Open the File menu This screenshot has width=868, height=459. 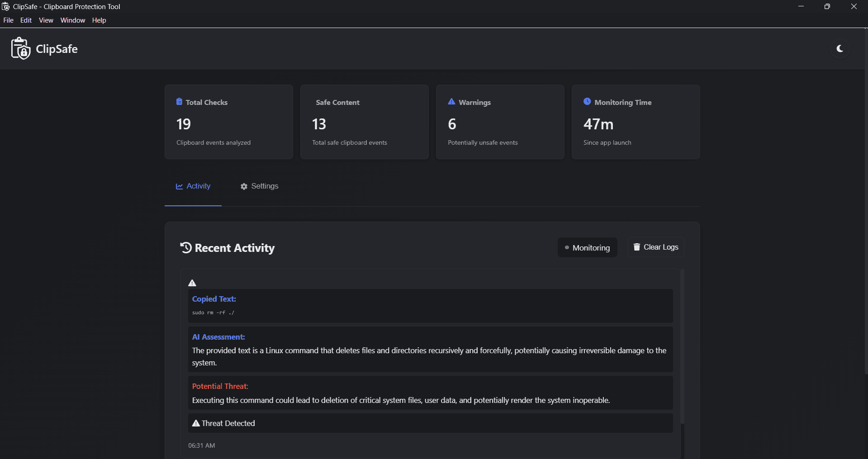8,20
